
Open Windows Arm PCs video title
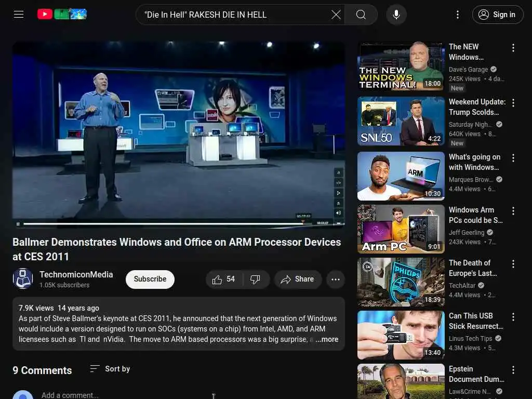click(x=475, y=215)
